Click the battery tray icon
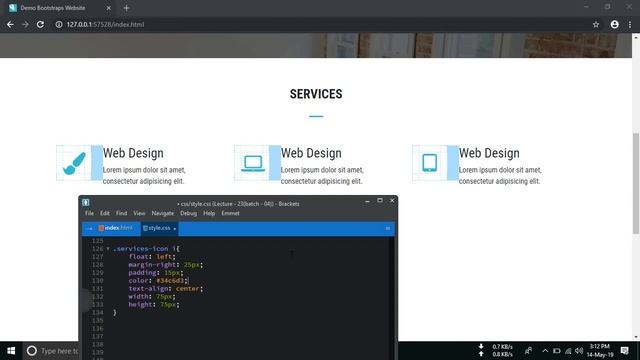This screenshot has height=360, width=640. pyautogui.click(x=556, y=351)
